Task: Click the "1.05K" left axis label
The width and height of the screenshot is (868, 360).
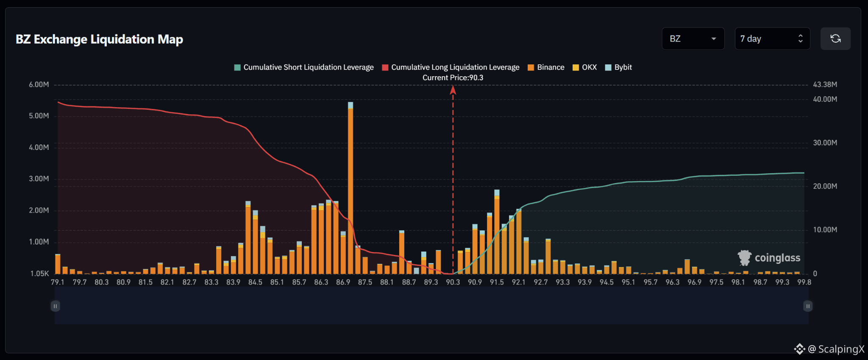Action: (39, 274)
